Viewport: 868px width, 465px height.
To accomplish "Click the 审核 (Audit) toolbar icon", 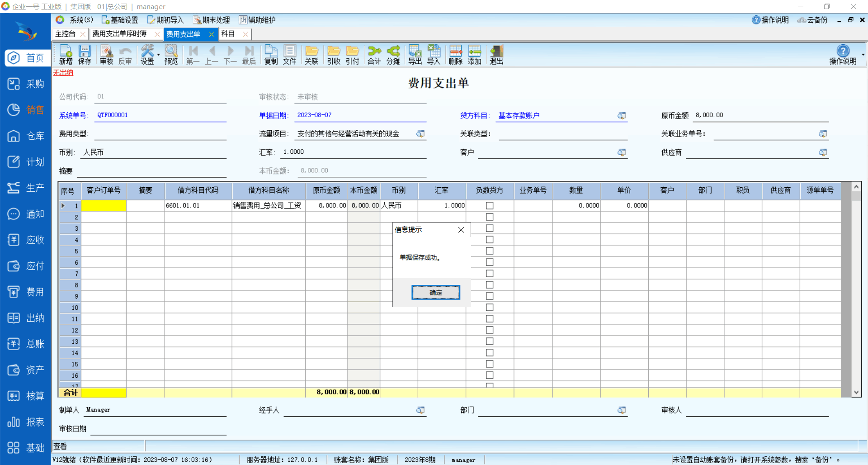I will coord(106,55).
